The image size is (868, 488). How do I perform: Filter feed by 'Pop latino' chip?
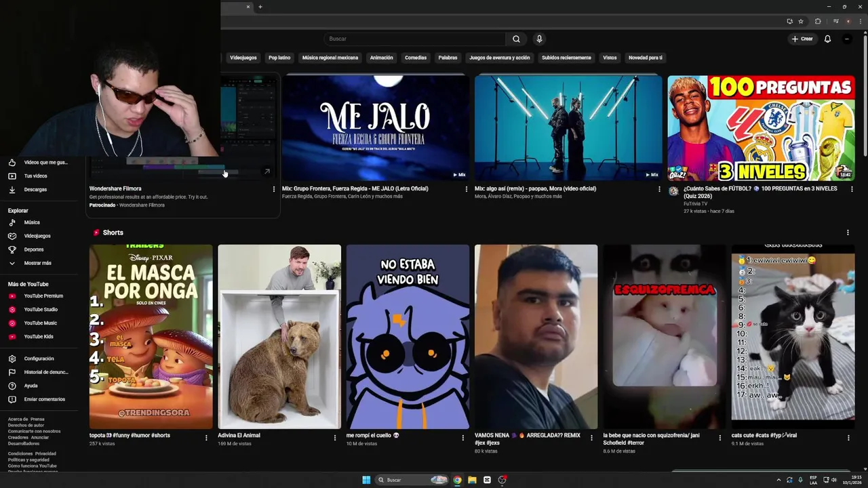[x=279, y=58]
